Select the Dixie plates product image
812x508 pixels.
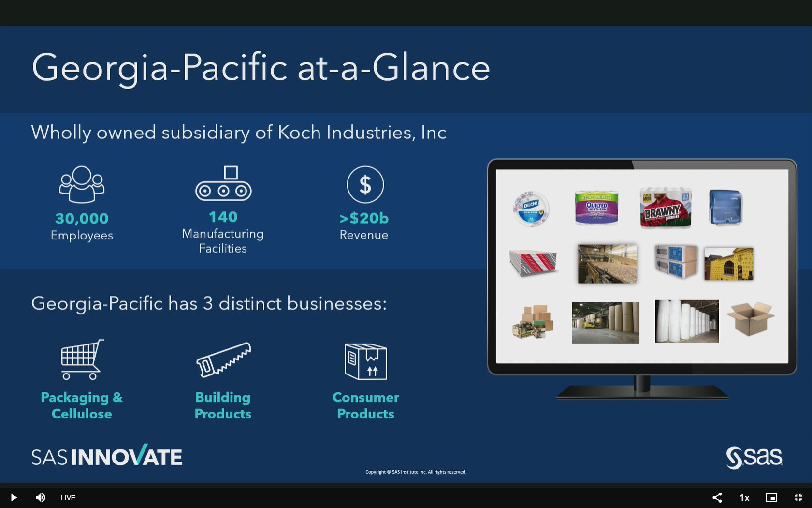click(x=531, y=209)
